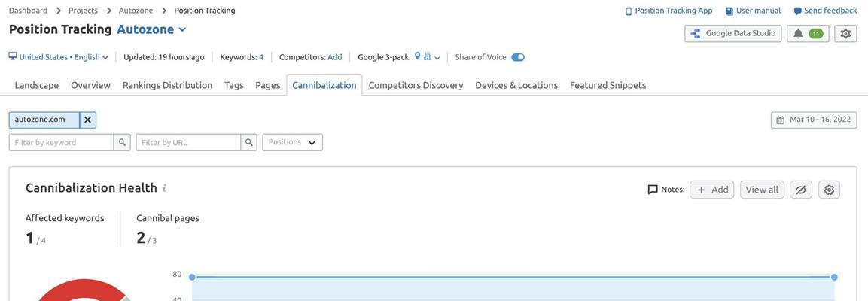The height and width of the screenshot is (301, 868).
Task: Click View all notes button
Action: 762,190
